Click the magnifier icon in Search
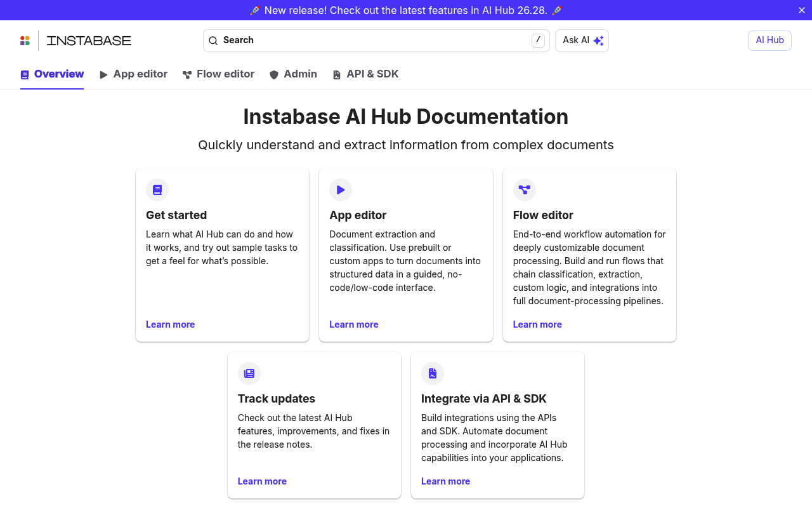Screen dimensions: 812x508 213,41
